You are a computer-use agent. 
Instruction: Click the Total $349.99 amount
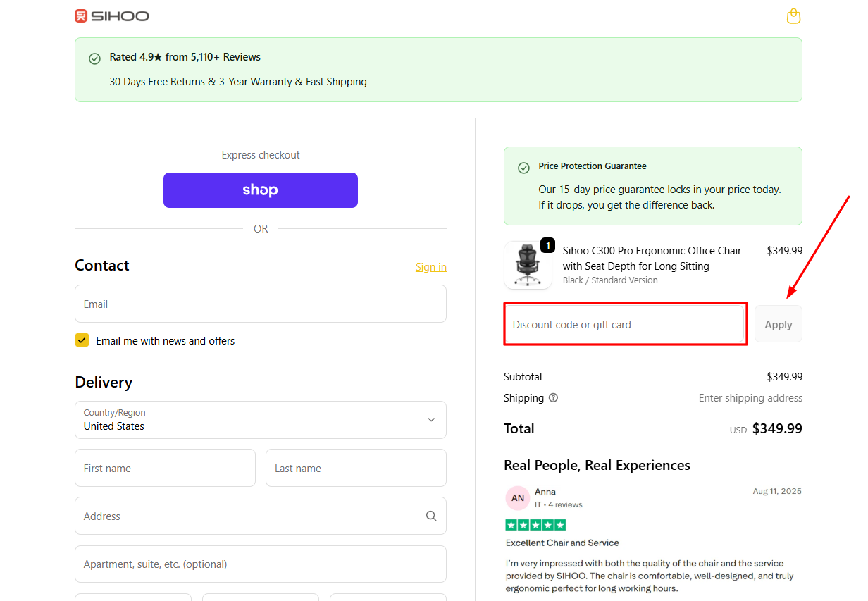[777, 428]
